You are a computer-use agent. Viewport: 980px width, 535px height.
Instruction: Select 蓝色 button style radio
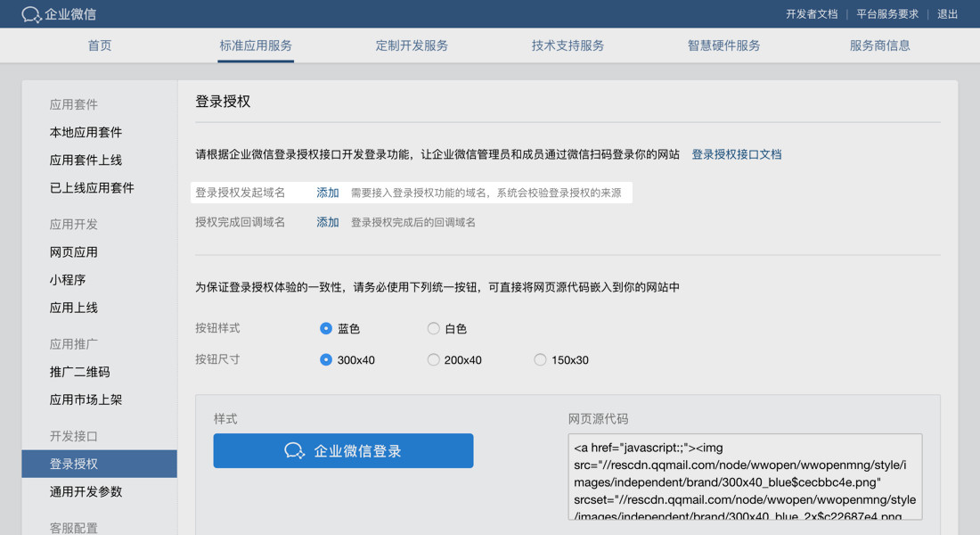tap(325, 328)
